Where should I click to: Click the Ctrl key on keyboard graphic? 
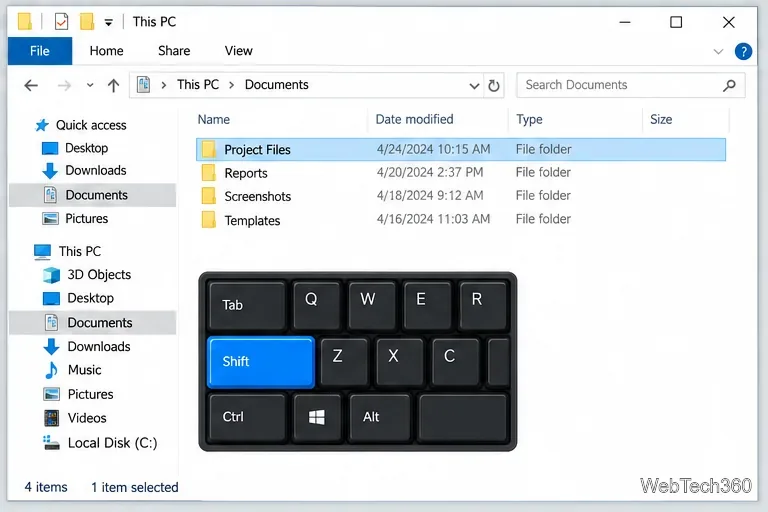coord(247,417)
